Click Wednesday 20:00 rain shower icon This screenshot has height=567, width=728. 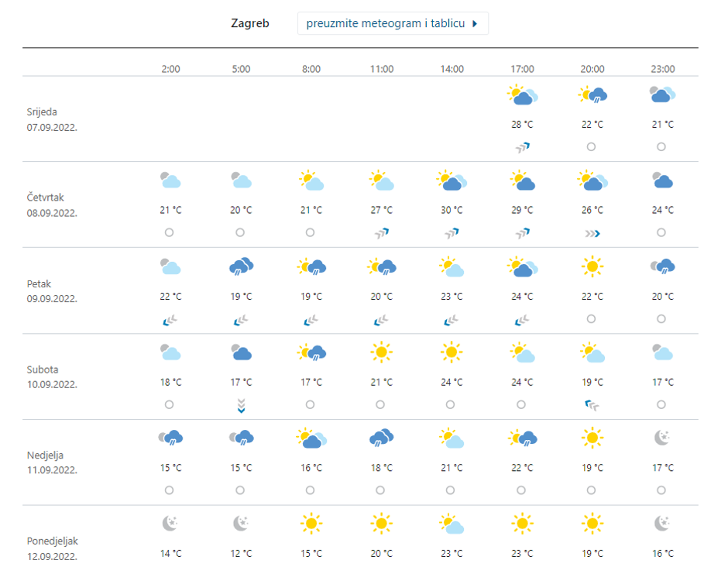point(592,96)
